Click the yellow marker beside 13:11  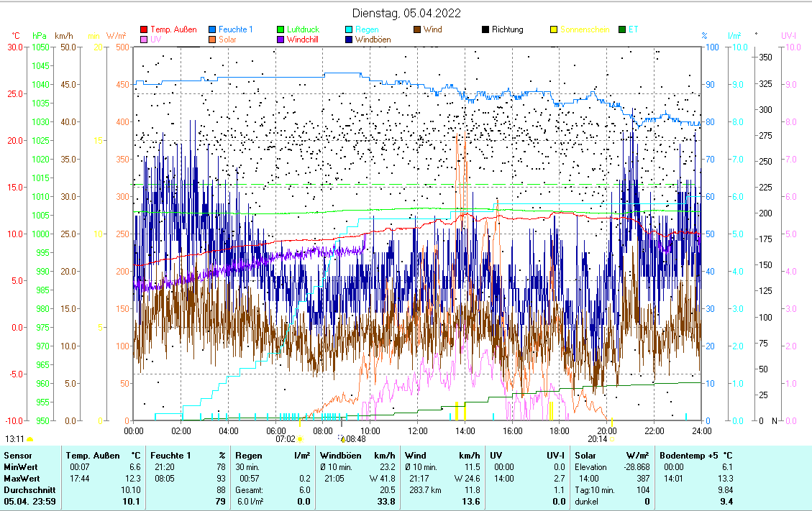[30, 438]
